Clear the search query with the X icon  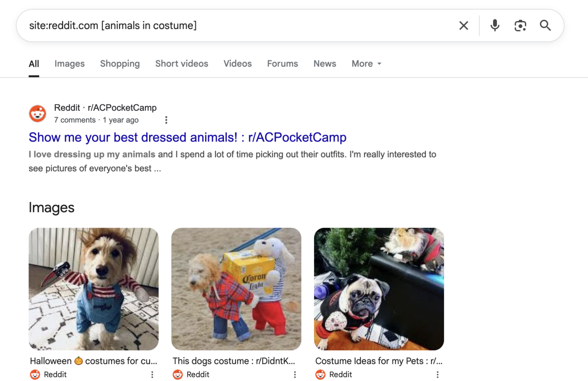464,25
